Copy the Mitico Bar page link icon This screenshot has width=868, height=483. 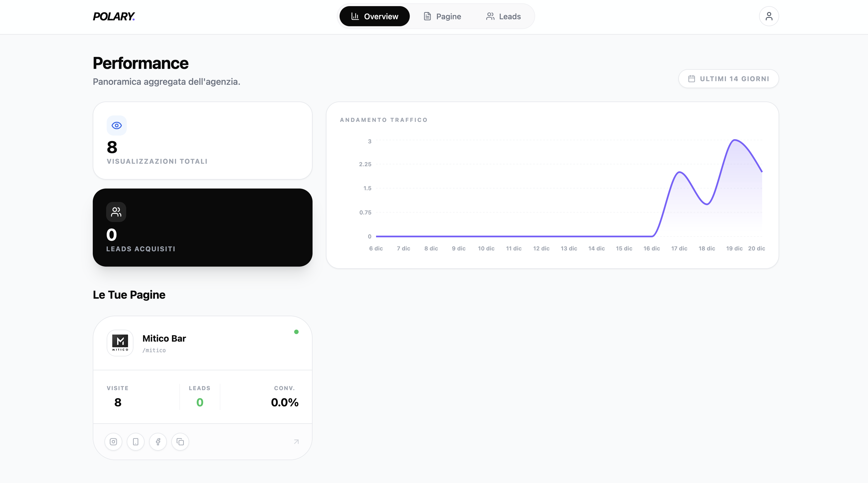[180, 442]
